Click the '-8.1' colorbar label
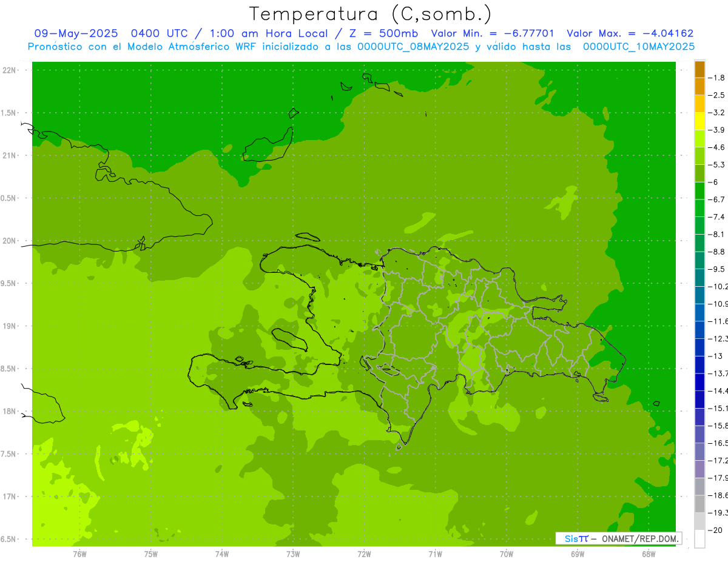This screenshot has width=728, height=562. point(718,234)
